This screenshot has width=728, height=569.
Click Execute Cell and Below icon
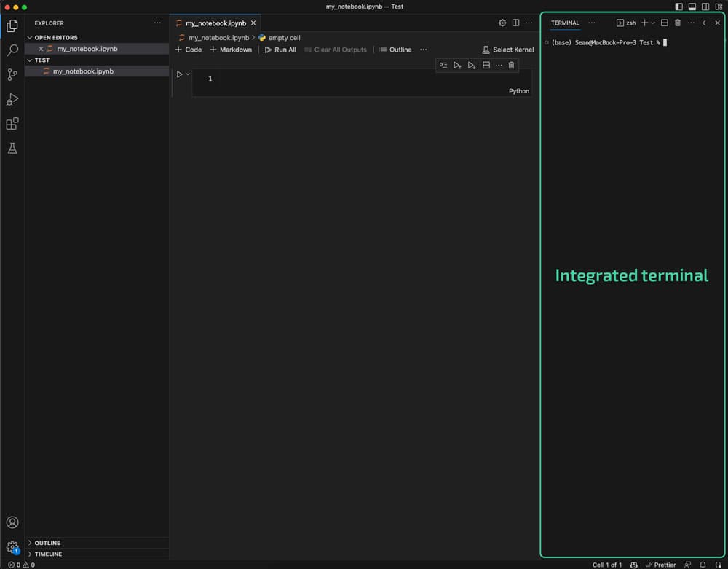tap(472, 66)
